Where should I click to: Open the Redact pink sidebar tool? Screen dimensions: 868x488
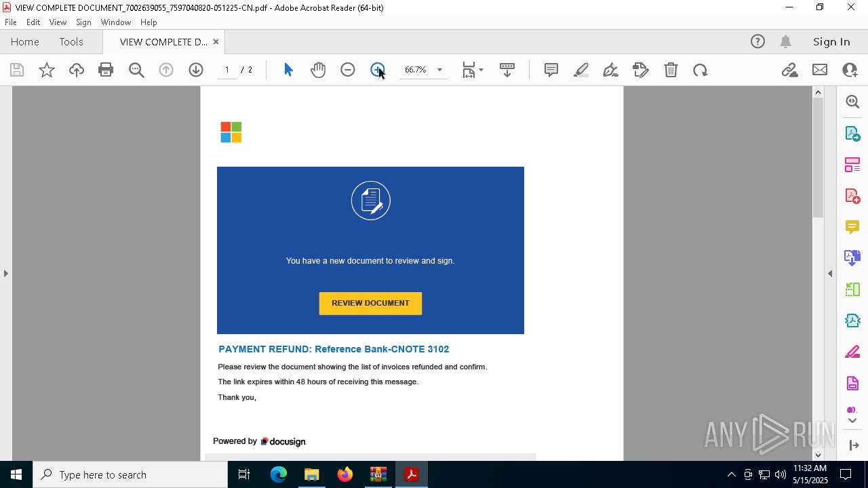[x=852, y=352]
